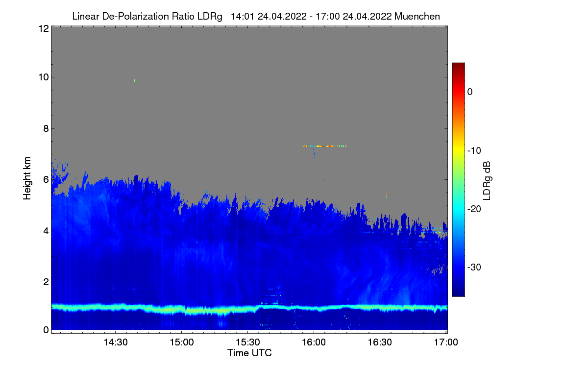
Task: Click the '16:00' time tick label
Action: pyautogui.click(x=314, y=343)
